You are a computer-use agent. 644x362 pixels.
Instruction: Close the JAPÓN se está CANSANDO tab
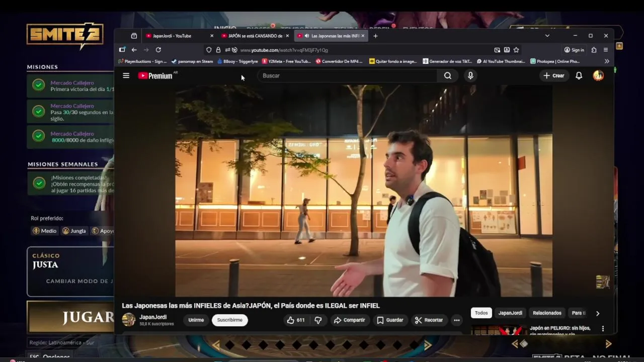(287, 36)
